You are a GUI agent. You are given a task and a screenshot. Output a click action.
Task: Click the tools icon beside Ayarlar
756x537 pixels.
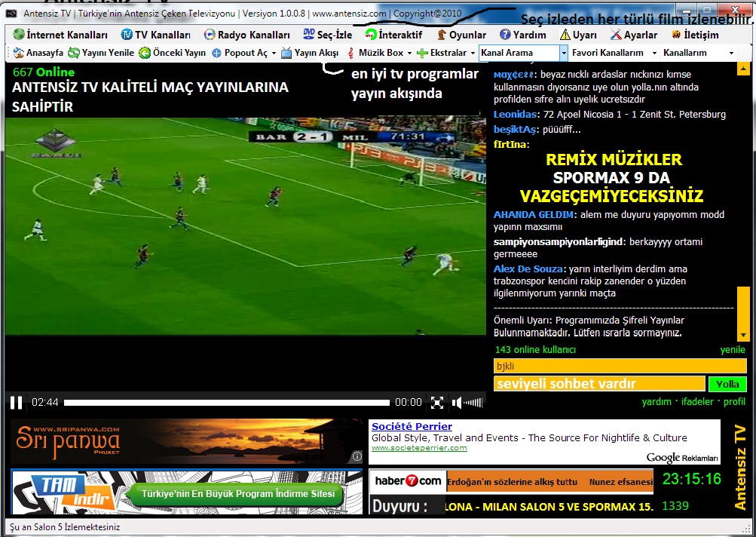click(x=616, y=35)
